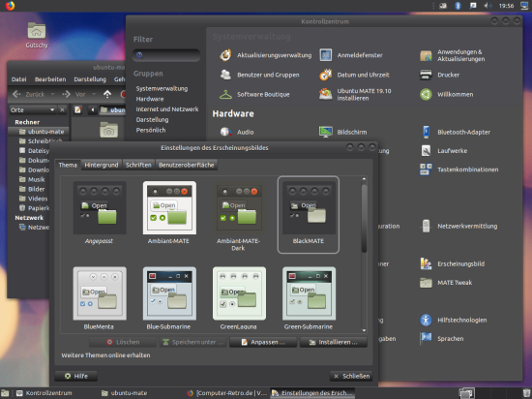Screen dimensions: 532x399
Task: Open Datum und Uhrzeit icon
Action: 326,75
